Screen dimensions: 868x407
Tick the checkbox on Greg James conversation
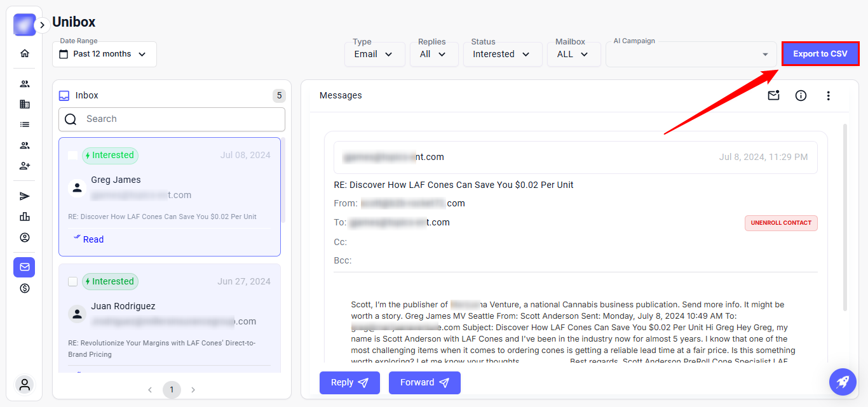(73, 156)
